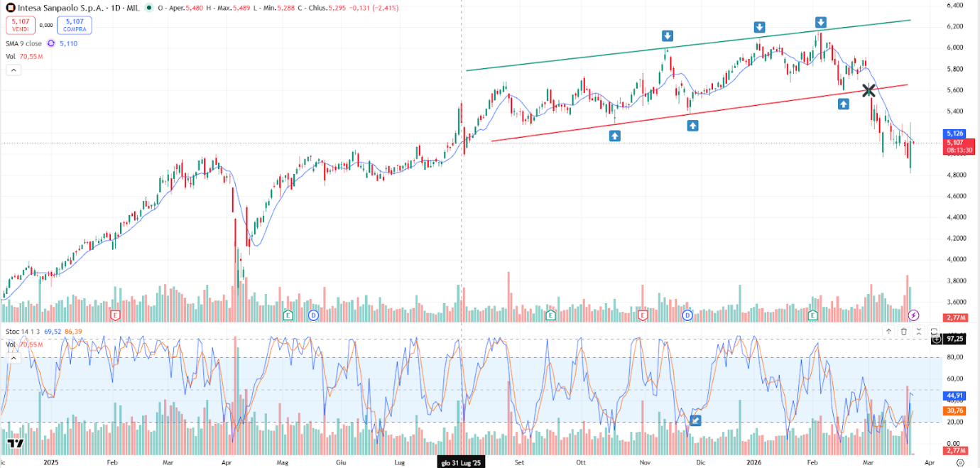Collapse the Stoc pane legend arrow

[13, 359]
